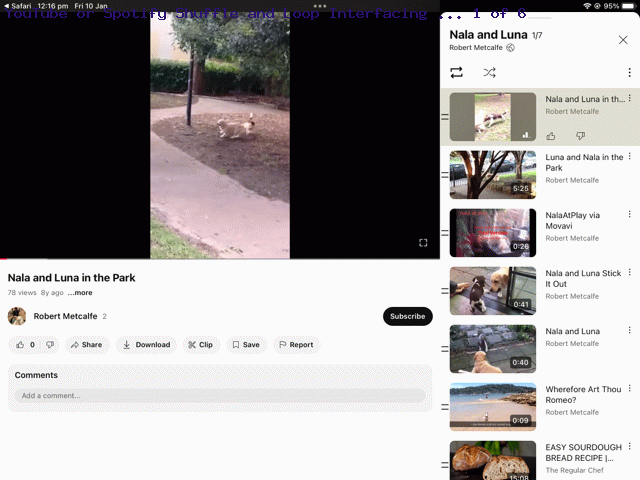
Task: Grab reorder handle of NalaAtPlay via Movavi
Action: pos(445,233)
